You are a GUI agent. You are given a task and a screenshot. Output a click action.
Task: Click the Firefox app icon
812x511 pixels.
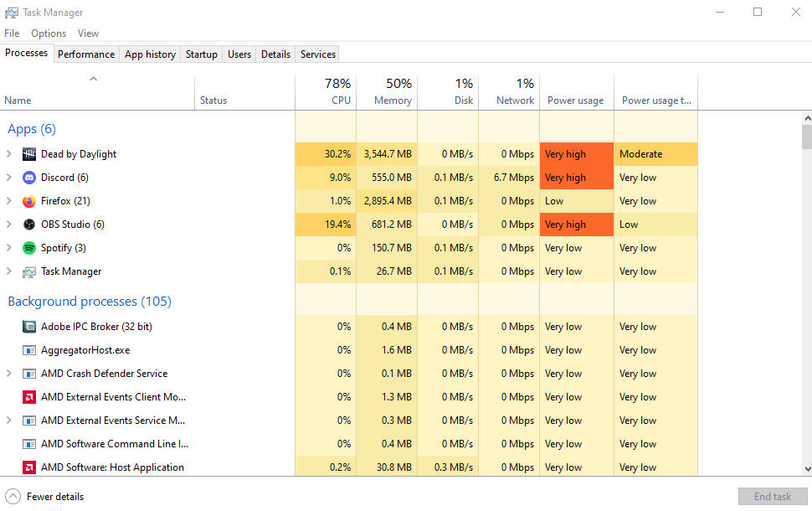[x=29, y=201]
